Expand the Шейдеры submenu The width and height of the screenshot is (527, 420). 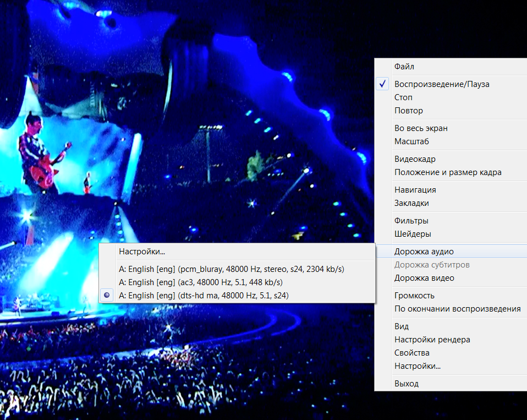(413, 234)
